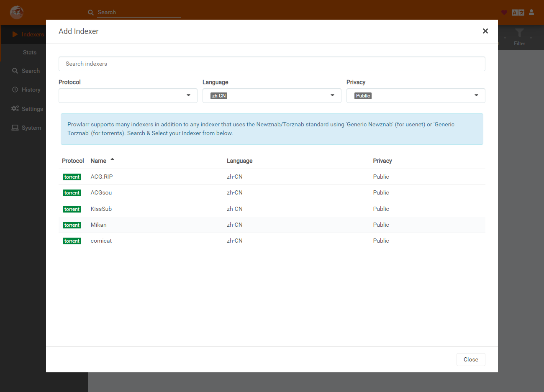
Task: Click zh-CN language cell for ACG.RIP
Action: [x=235, y=177]
